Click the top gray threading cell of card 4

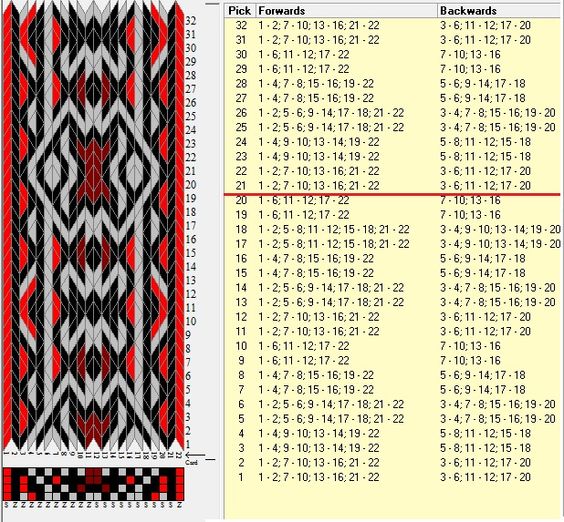click(x=32, y=472)
